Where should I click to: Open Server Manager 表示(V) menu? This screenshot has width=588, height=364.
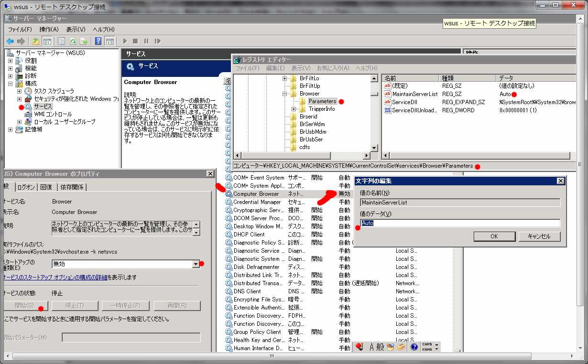click(x=76, y=30)
